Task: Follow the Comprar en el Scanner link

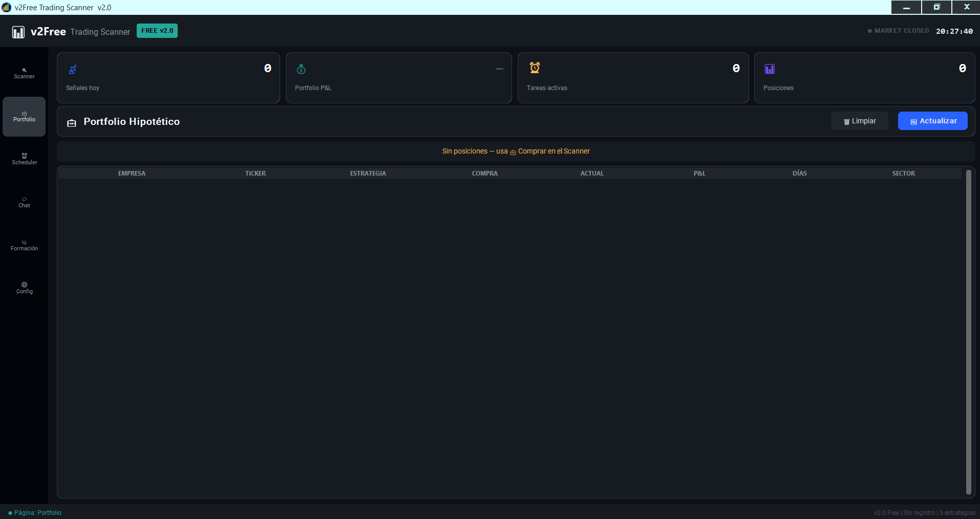Action: (553, 151)
